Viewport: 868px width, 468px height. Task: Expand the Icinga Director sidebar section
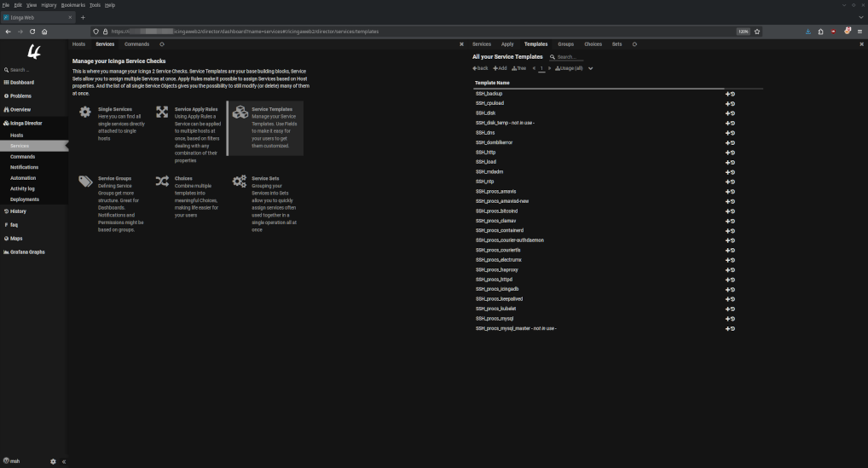point(26,123)
